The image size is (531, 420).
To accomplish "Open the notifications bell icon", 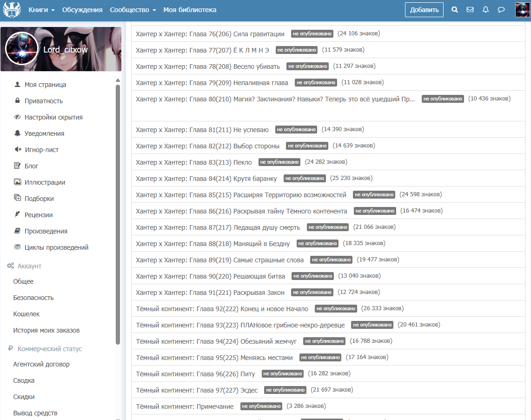I will (x=485, y=9).
